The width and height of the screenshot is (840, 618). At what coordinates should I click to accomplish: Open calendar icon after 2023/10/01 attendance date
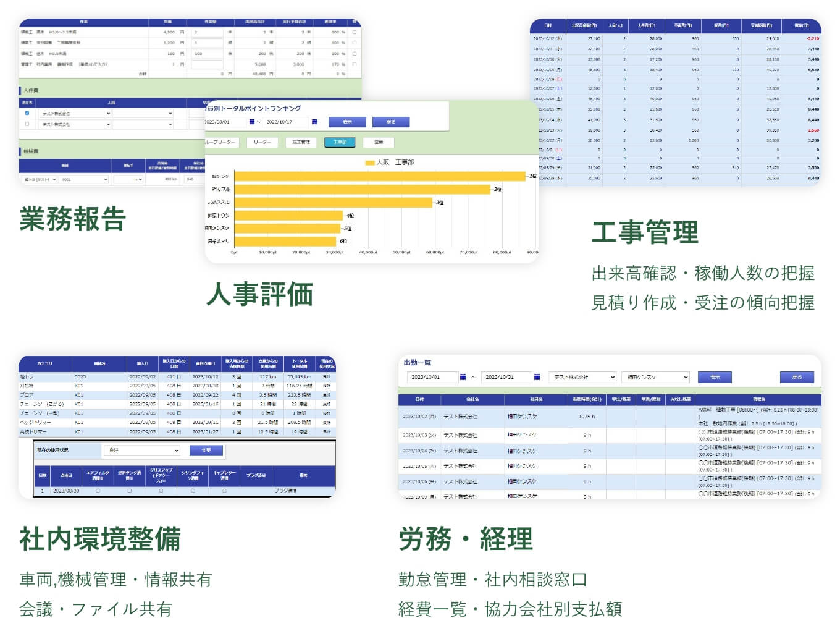[x=463, y=377]
